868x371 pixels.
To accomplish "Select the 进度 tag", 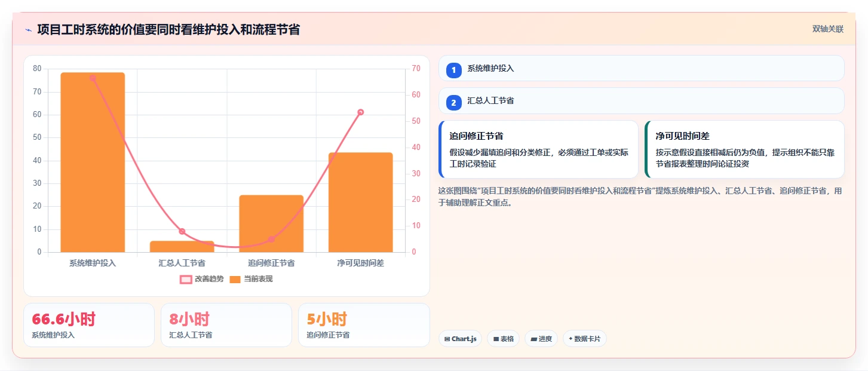I will (541, 339).
